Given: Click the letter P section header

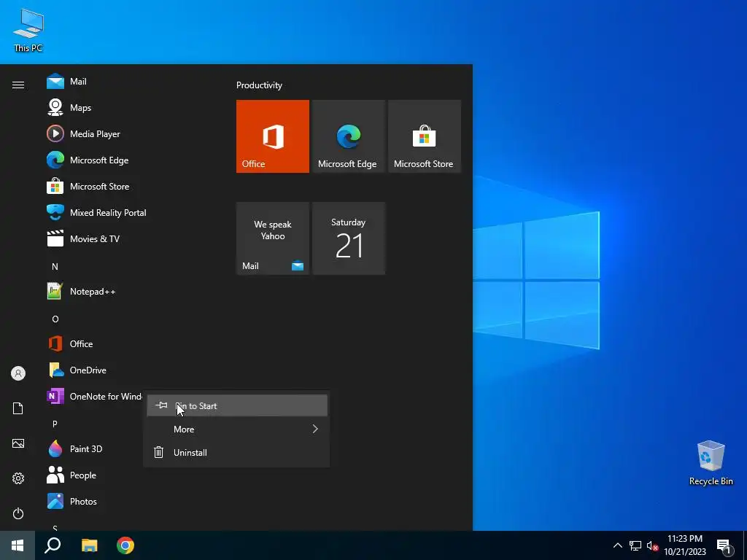Looking at the screenshot, I should click(55, 424).
